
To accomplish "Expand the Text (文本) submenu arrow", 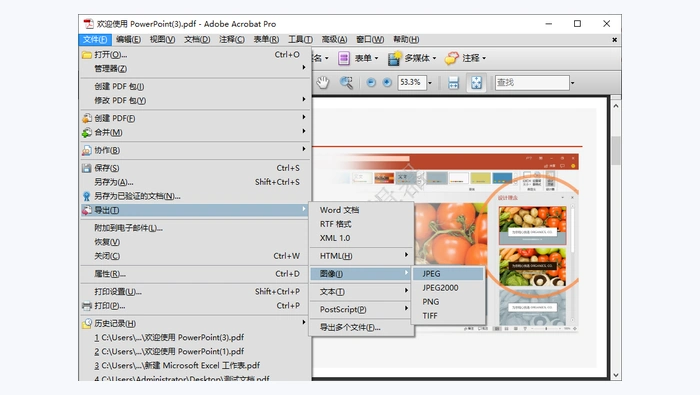I will (406, 291).
